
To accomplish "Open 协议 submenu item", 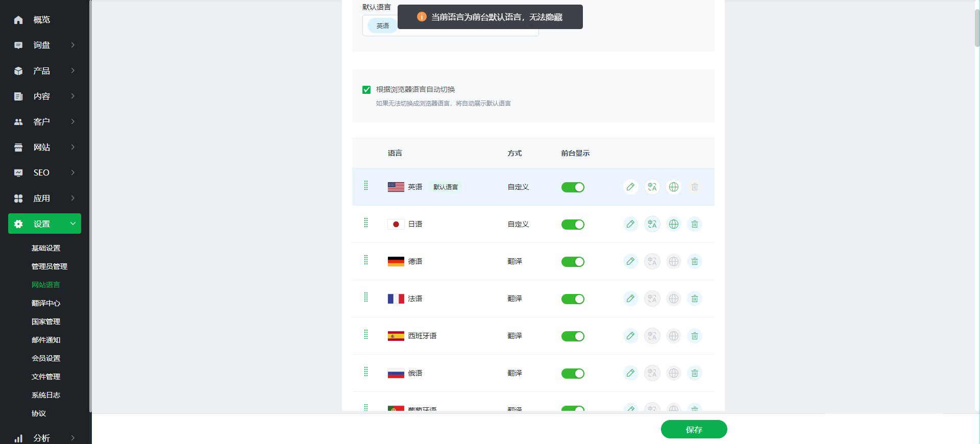I will click(x=39, y=413).
